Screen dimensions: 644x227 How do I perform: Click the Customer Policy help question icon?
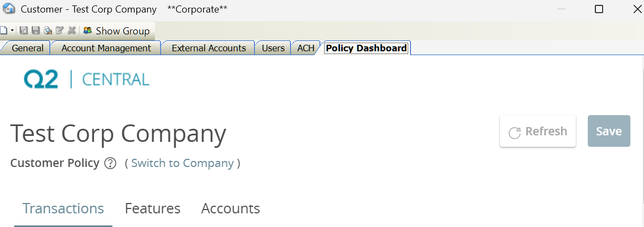(110, 163)
